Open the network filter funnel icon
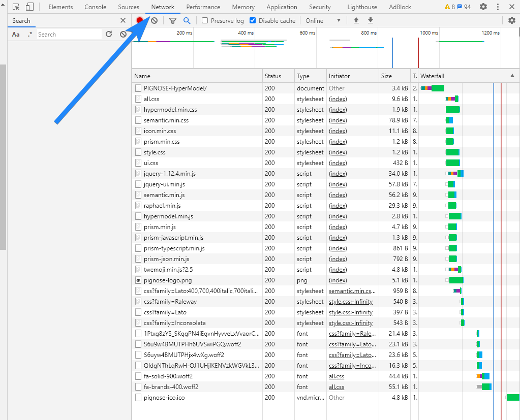Image resolution: width=520 pixels, height=420 pixels. (x=172, y=21)
